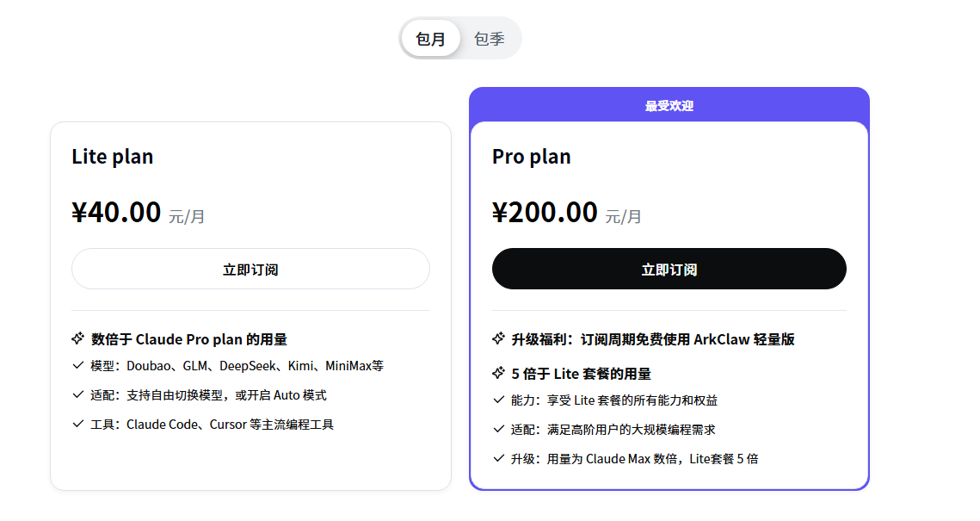This screenshot has width=980, height=521.
Task: Click checkmark next to 模型 Doubao, GLM list
Action: [78, 365]
